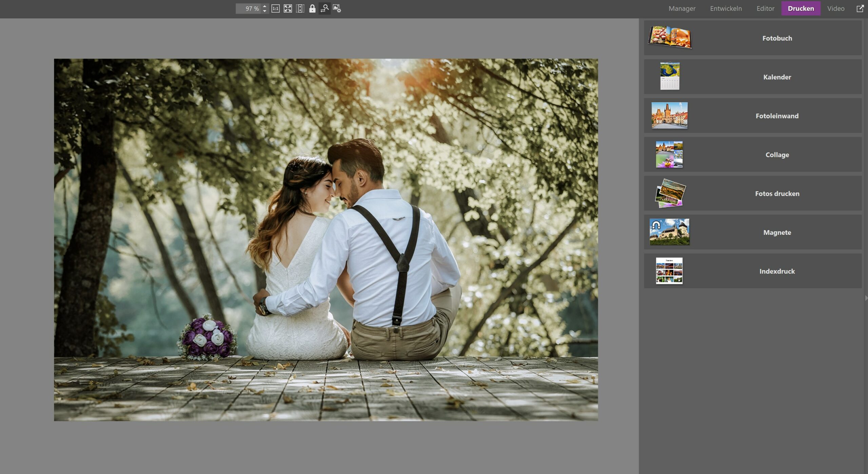Screen dimensions: 868x474
Task: Click the Fotos drucken stacked photos thumbnail
Action: point(670,193)
